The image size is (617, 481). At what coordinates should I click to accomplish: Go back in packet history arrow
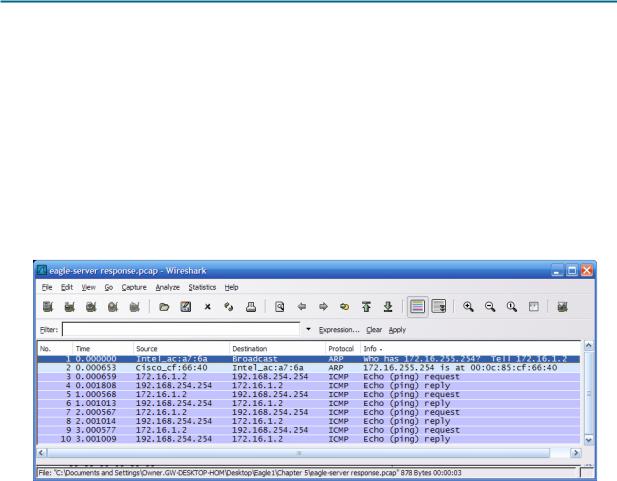(302, 307)
